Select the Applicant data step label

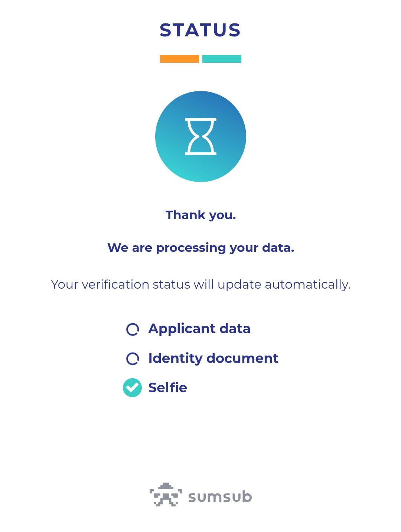[199, 329]
